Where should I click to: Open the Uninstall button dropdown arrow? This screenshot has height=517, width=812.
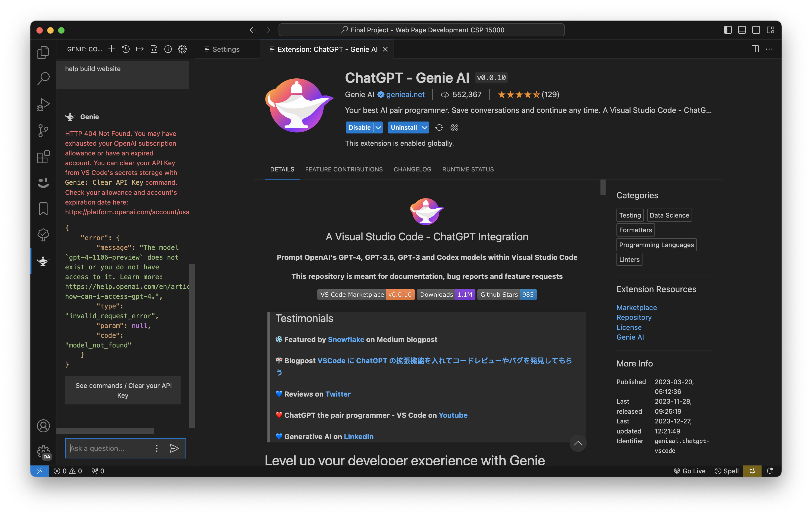click(x=424, y=127)
